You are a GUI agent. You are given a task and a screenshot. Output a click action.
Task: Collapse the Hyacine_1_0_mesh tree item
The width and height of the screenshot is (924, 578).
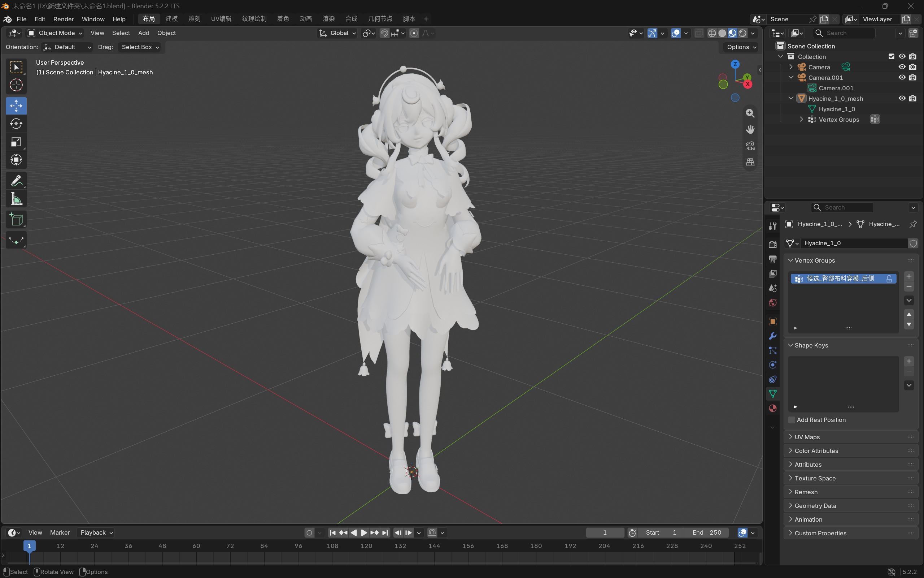click(x=791, y=98)
